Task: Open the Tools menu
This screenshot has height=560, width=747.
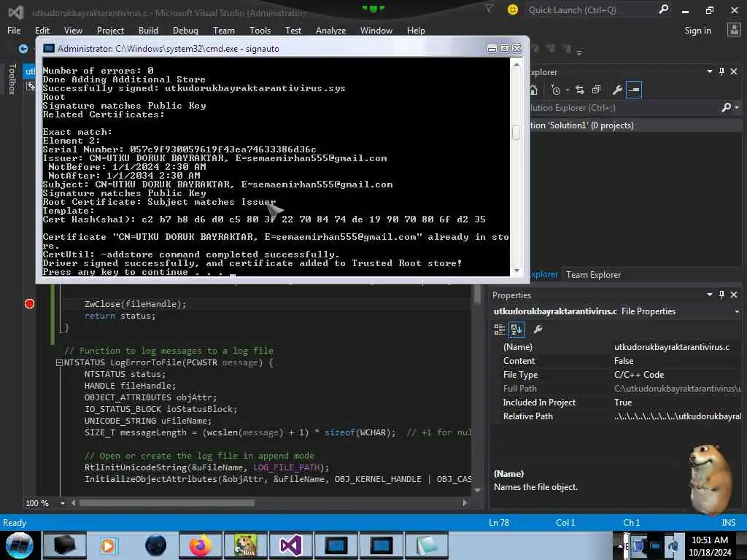Action: click(260, 31)
